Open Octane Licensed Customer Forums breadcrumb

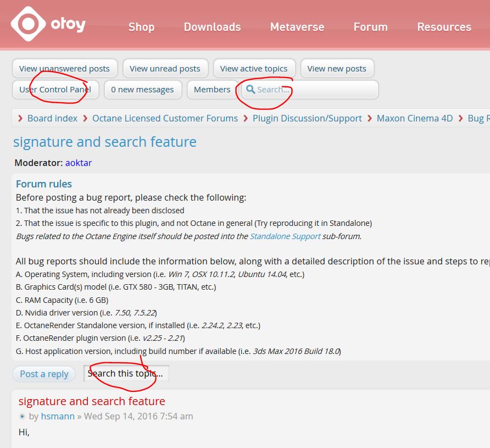tap(165, 118)
